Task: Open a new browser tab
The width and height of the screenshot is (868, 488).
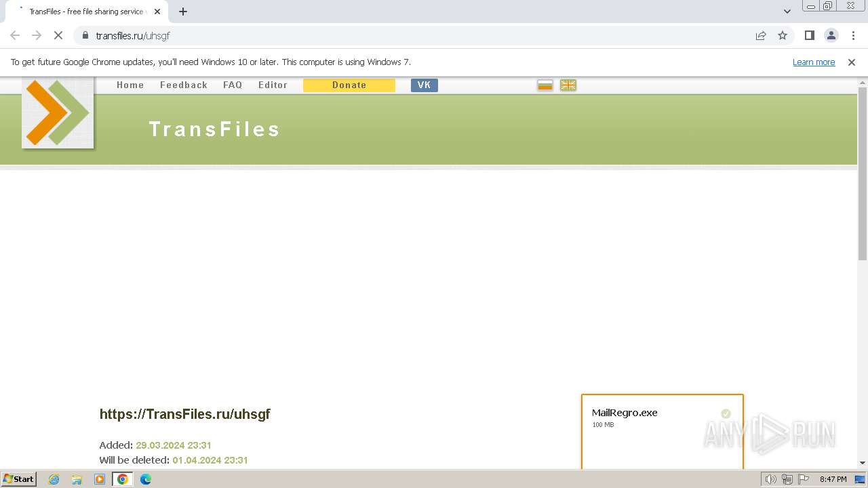Action: click(x=183, y=12)
